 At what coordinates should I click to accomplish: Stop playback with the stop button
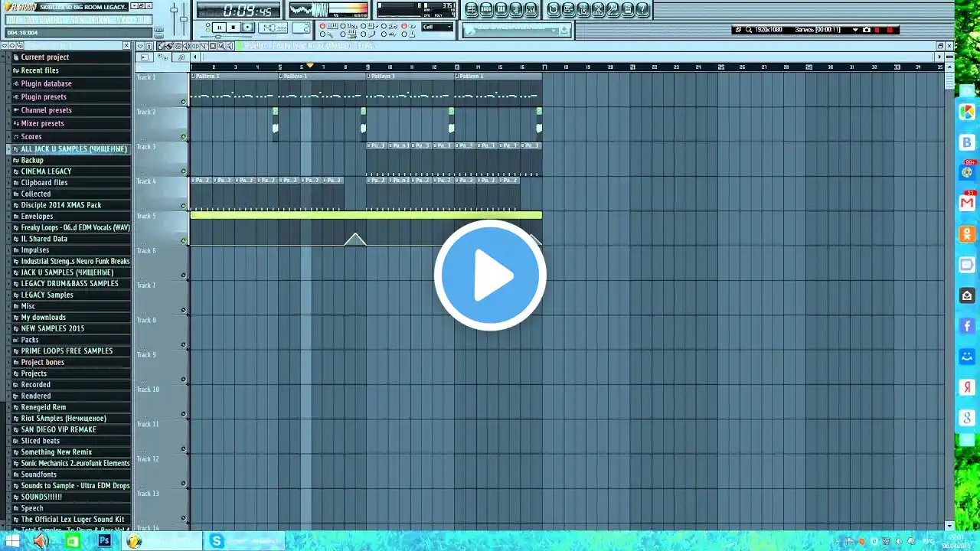coord(234,28)
